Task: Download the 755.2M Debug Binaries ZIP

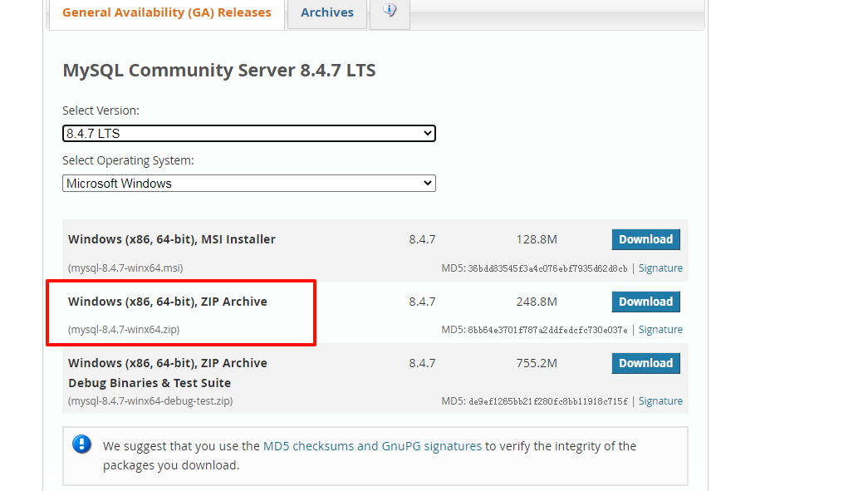Action: click(645, 363)
